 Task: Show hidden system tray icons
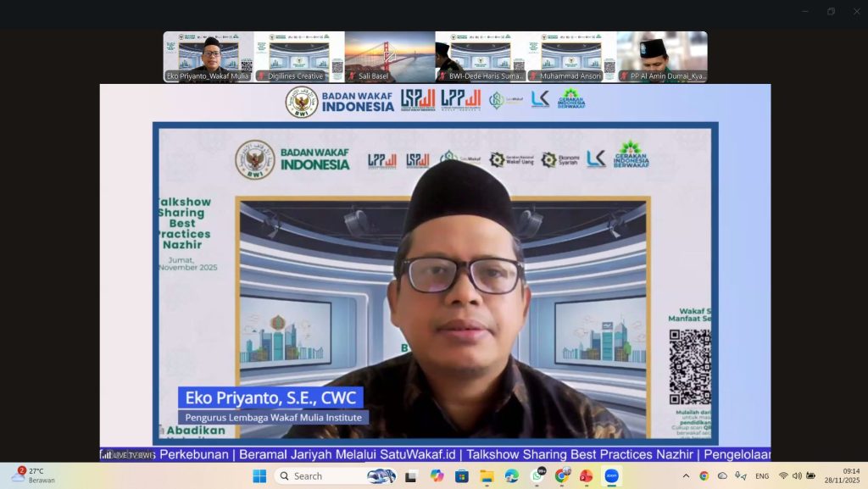click(x=686, y=476)
